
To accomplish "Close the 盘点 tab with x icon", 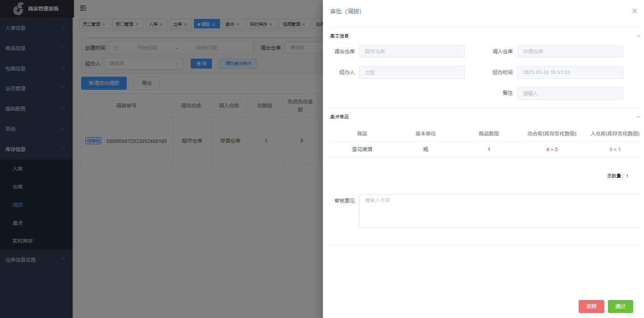I will [238, 24].
